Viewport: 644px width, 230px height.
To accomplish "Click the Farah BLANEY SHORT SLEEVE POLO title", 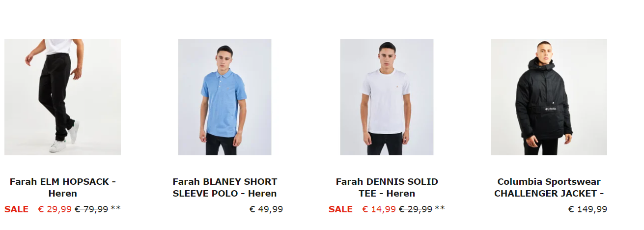I will tap(225, 187).
